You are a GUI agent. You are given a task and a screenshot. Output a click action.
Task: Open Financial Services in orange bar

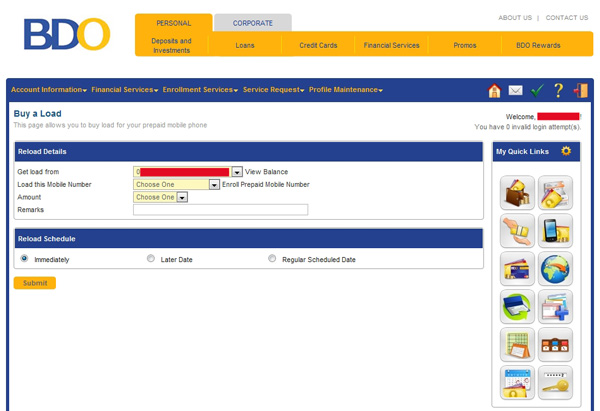tap(391, 46)
